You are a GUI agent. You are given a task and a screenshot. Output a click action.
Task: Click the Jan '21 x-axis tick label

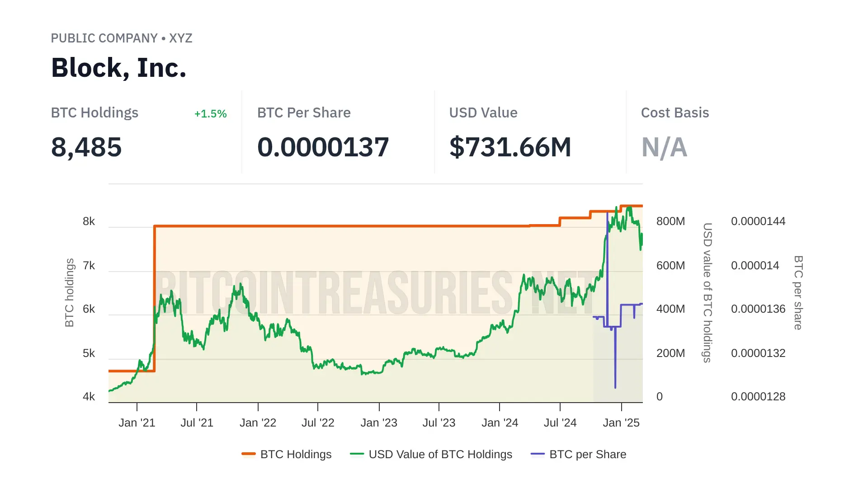[x=137, y=422]
